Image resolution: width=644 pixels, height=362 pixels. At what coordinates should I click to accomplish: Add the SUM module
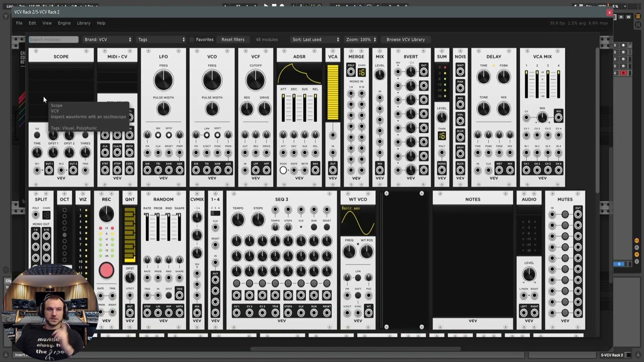click(442, 118)
